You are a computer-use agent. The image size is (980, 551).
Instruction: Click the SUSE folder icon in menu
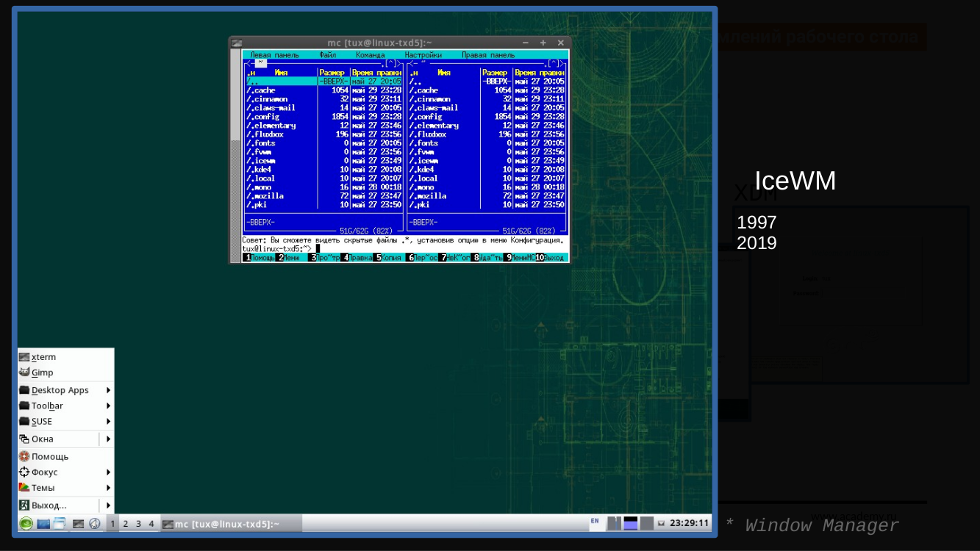(x=24, y=422)
